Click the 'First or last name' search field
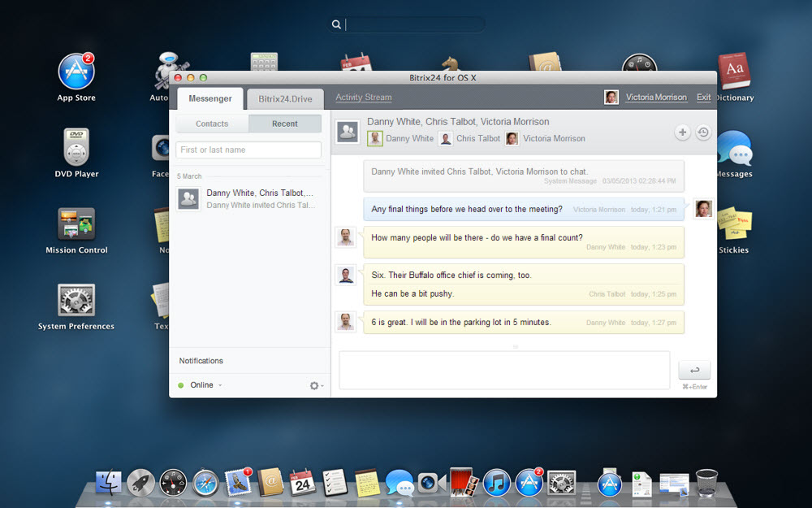This screenshot has height=508, width=812. (x=248, y=150)
